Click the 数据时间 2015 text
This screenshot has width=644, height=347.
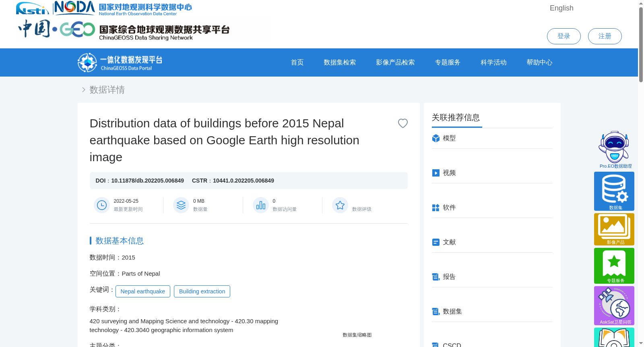tap(112, 258)
